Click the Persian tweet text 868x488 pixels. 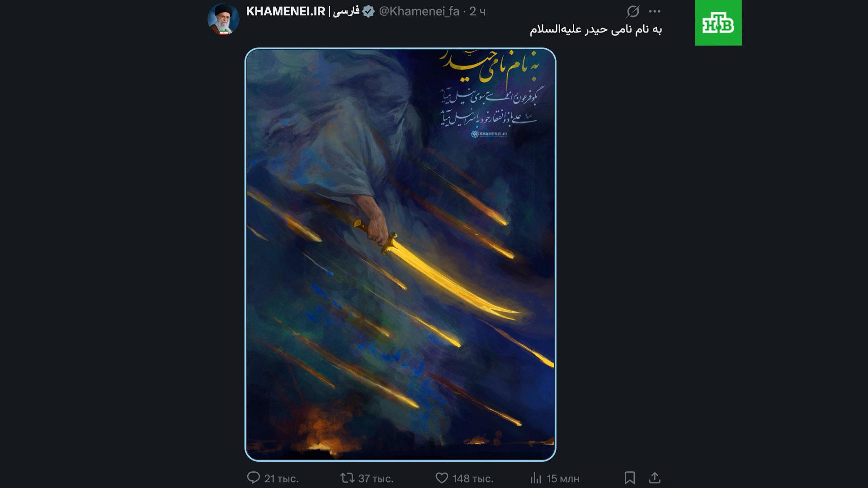[596, 30]
